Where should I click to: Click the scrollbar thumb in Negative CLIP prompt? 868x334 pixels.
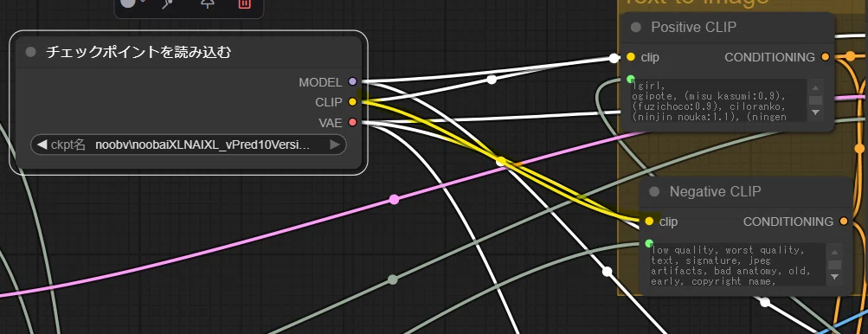point(834,265)
